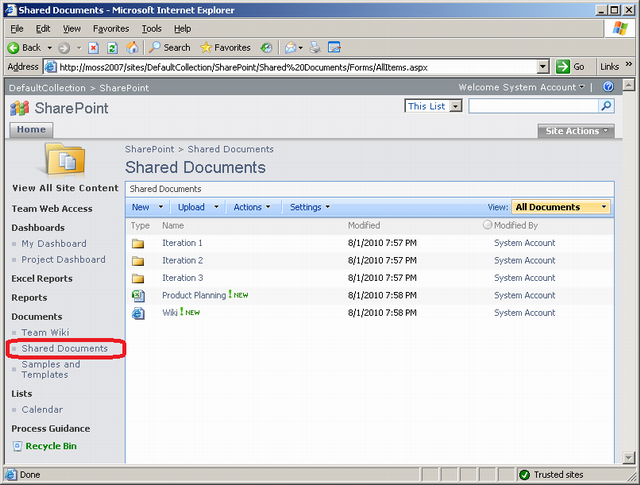Open Excel Reports in the sidebar
The width and height of the screenshot is (640, 485).
pos(42,279)
